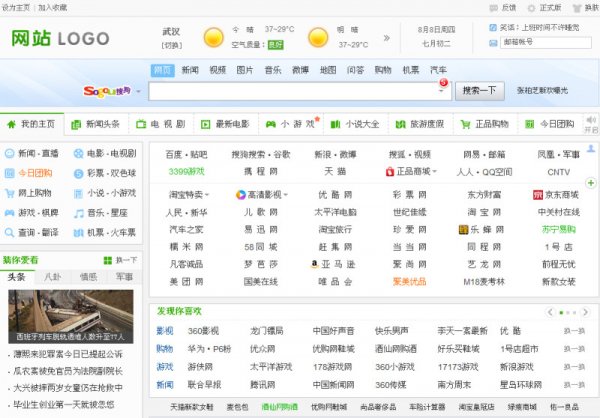Select the 地图 search tab
Screen dimensions: 600x418
328,70
